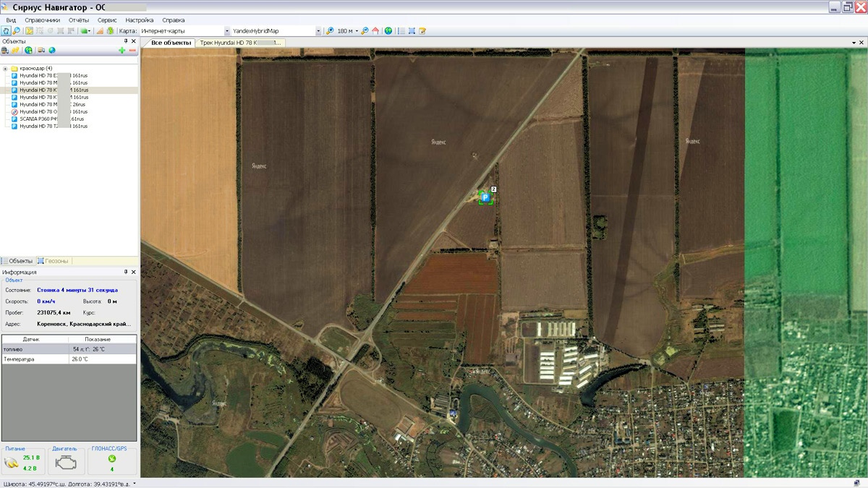Open the 180 м scale dropdown
868x488 pixels.
[357, 31]
